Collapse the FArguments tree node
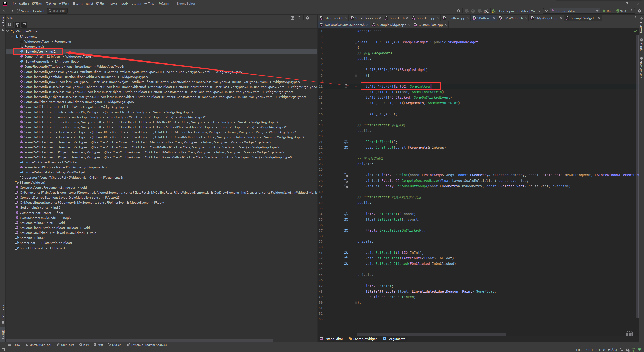The height and width of the screenshot is (352, 644). coord(12,36)
